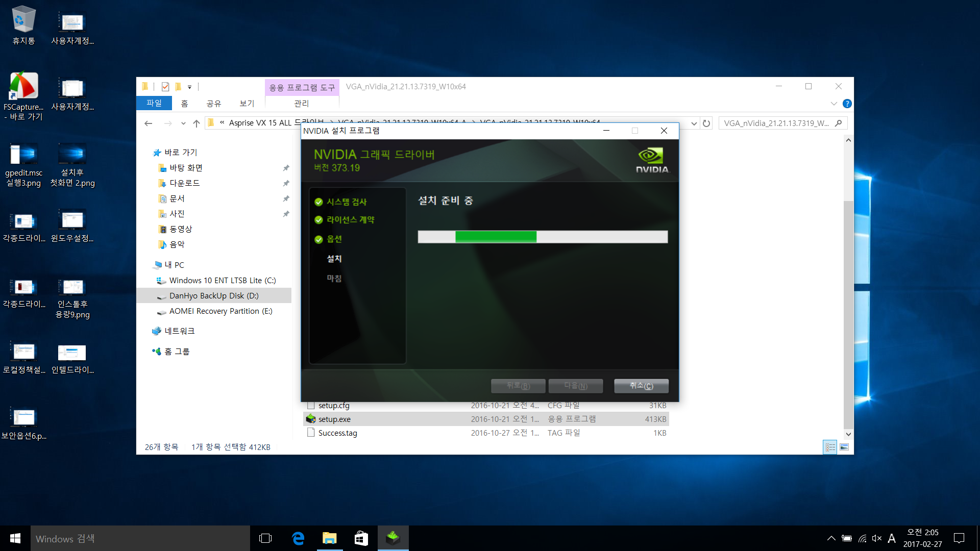This screenshot has width=980, height=551.
Task: Click IME language indicator A in tray
Action: pyautogui.click(x=892, y=538)
